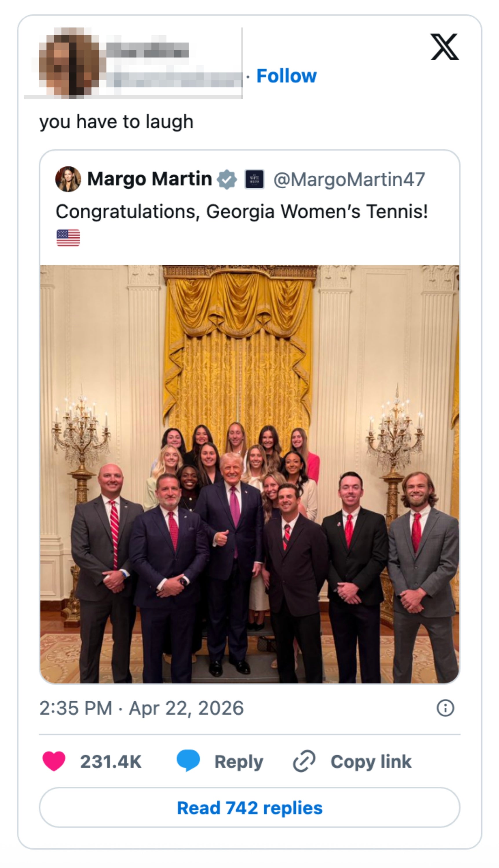Open the group photo in the quoted tweet

point(250,474)
